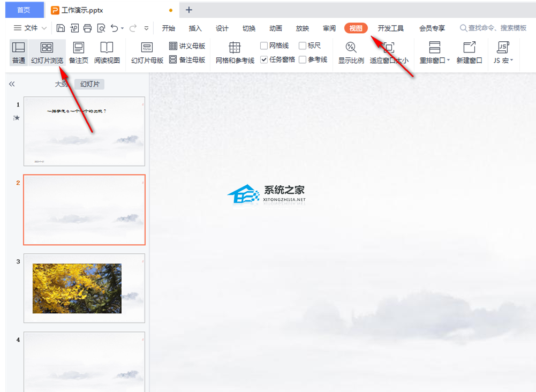Switch to 首页 home tab
The height and width of the screenshot is (392, 536).
pos(24,10)
